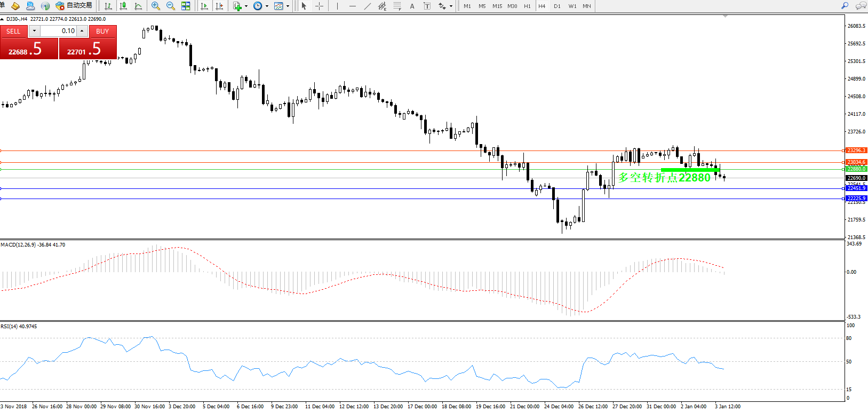Click the green 22880.0 price level label
The width and height of the screenshot is (868, 412).
coord(856,169)
